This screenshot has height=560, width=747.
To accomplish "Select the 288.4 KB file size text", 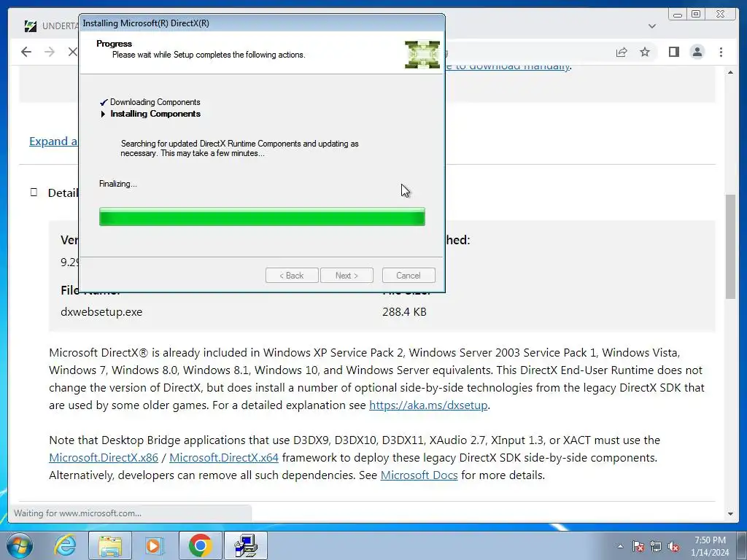I will [404, 312].
